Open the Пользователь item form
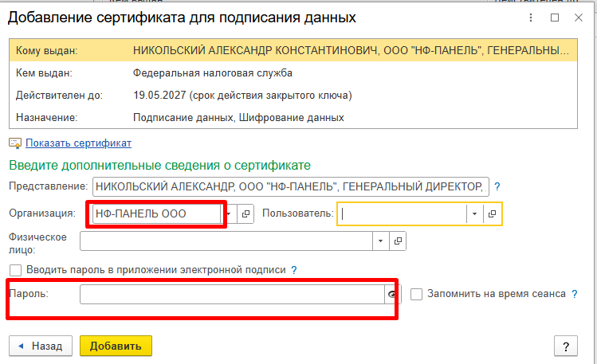597x364 pixels. tap(492, 213)
